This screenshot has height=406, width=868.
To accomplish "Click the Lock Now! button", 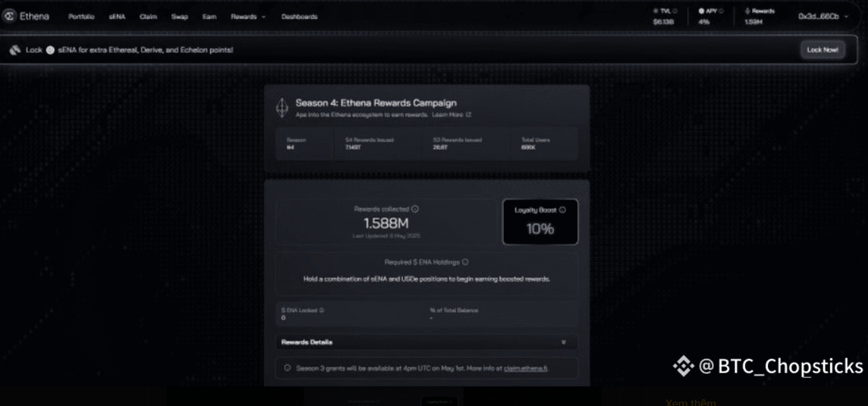I will [823, 50].
